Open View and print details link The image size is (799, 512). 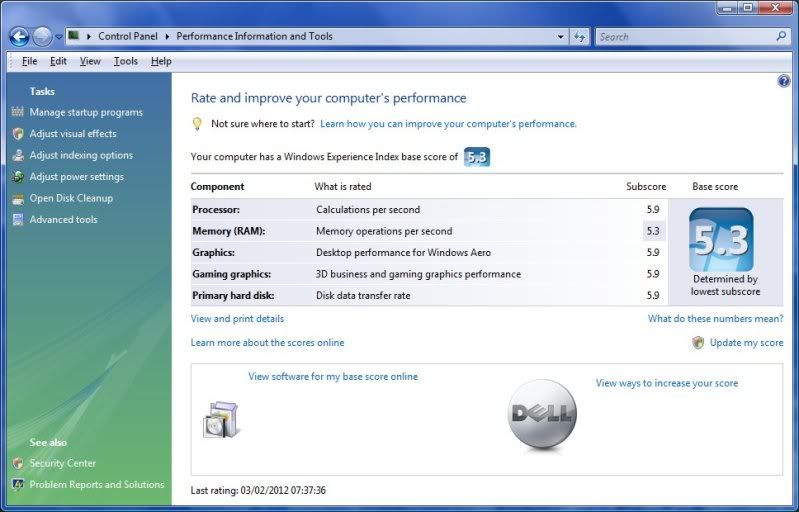tap(237, 319)
